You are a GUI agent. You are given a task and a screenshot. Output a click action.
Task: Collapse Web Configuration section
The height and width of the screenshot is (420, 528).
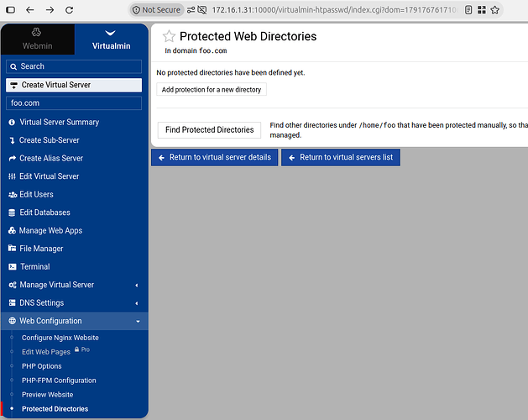[75, 321]
